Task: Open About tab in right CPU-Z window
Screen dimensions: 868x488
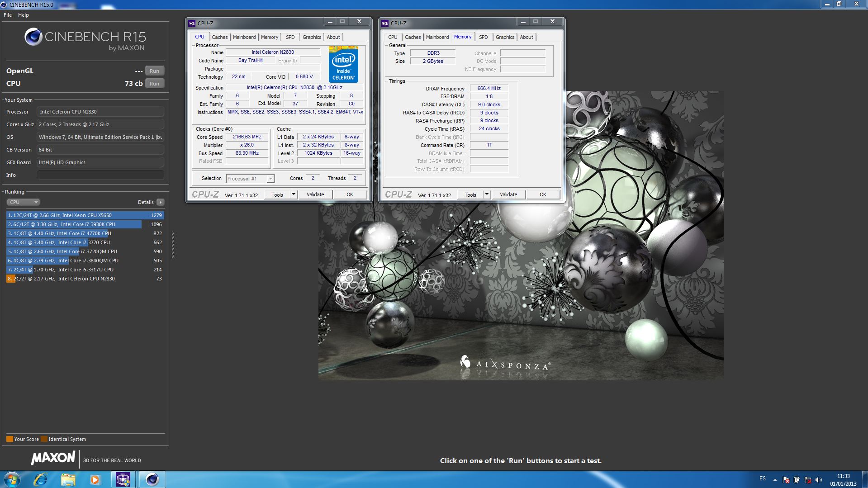Action: 526,37
